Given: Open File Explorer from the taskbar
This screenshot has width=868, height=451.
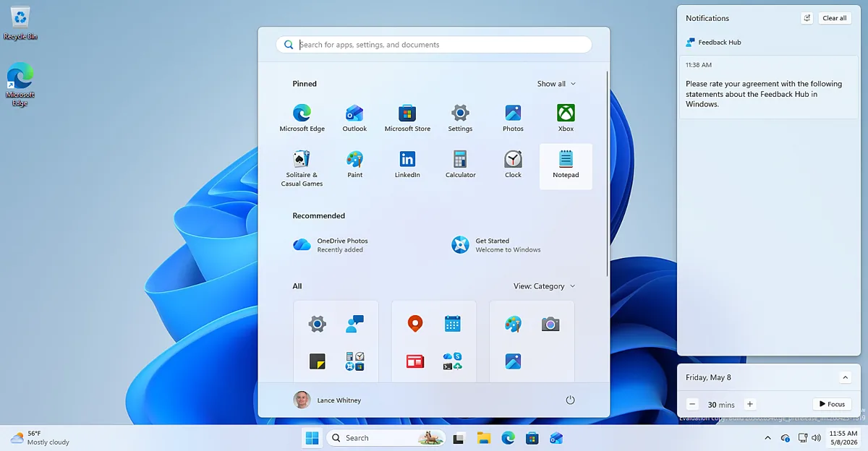Looking at the screenshot, I should [484, 438].
